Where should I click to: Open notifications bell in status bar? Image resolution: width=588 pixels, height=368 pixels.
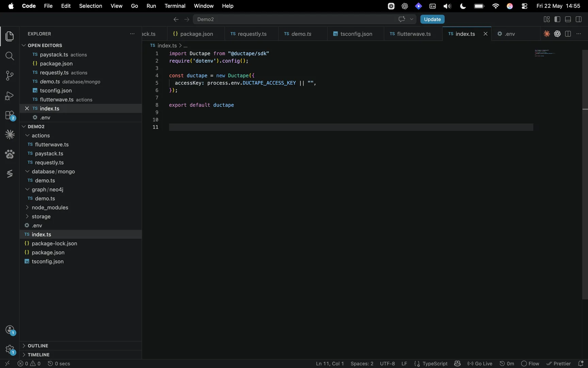point(581,364)
